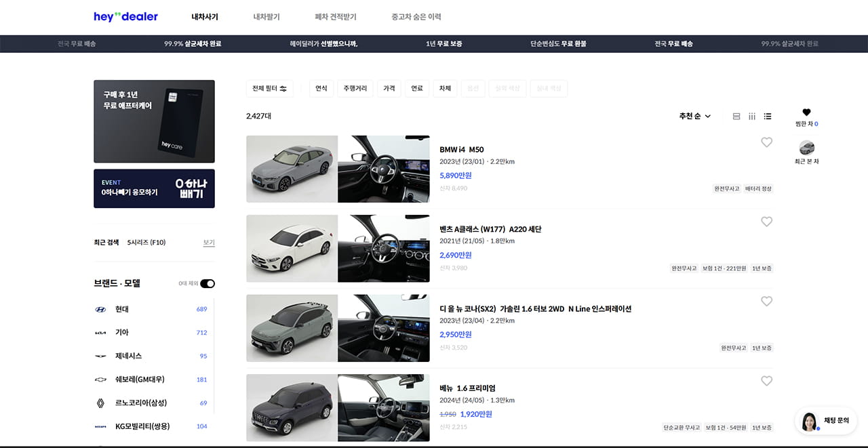Click the 보기 link next to recent search

tap(208, 242)
